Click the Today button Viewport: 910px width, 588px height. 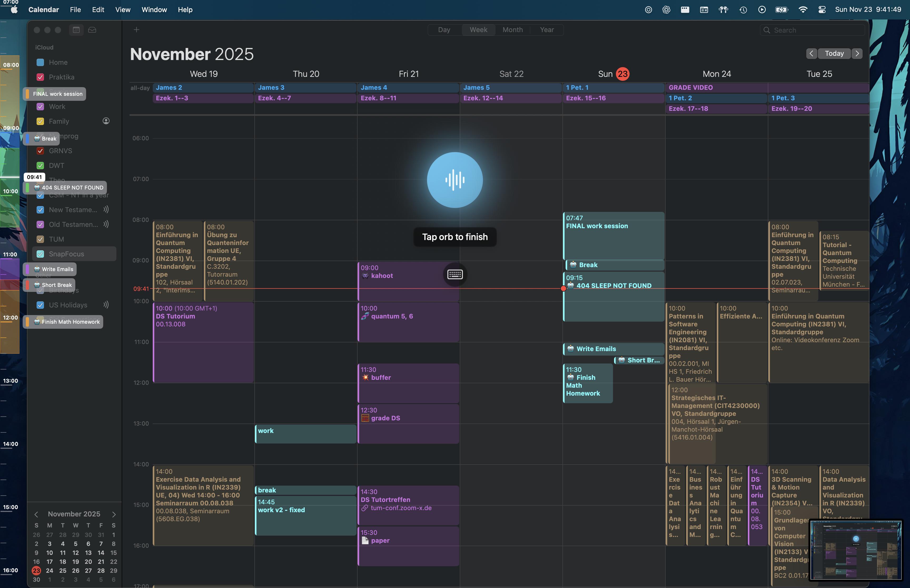click(x=834, y=53)
